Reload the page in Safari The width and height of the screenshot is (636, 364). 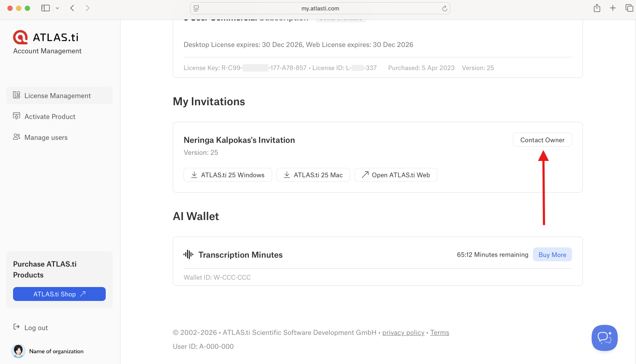tap(444, 8)
